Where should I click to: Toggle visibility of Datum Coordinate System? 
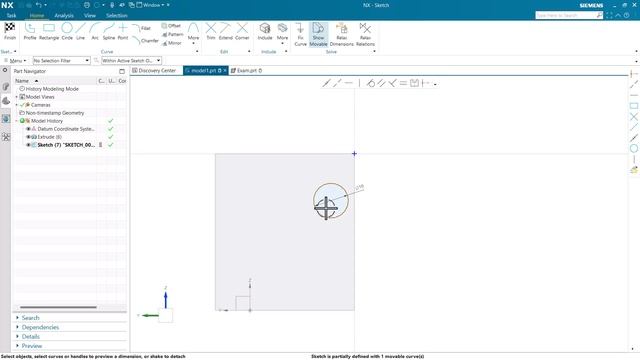(x=28, y=129)
